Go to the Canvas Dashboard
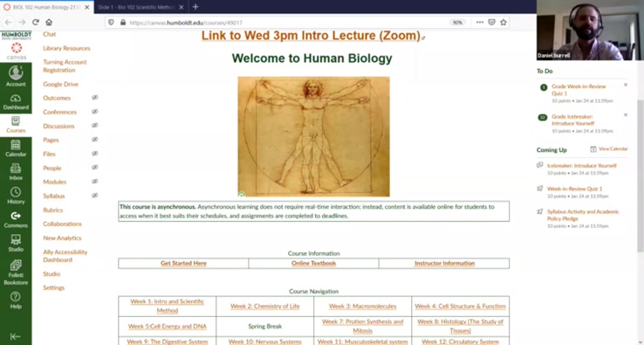Screen dimensions: 644x345 click(16, 102)
